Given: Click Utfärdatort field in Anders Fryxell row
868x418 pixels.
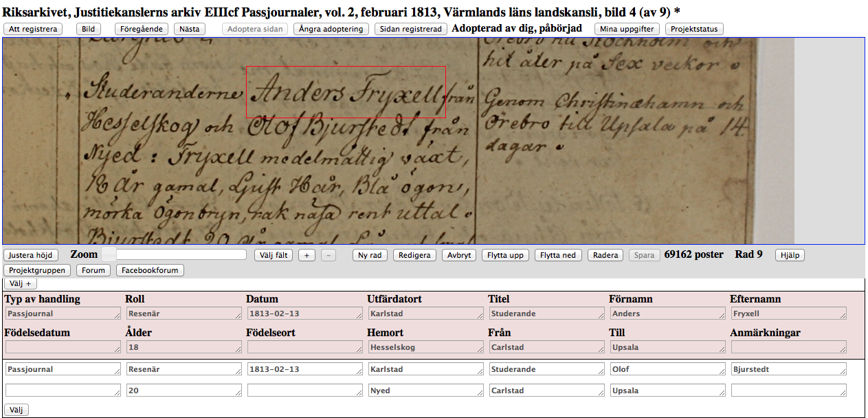Looking at the screenshot, I should [x=426, y=313].
